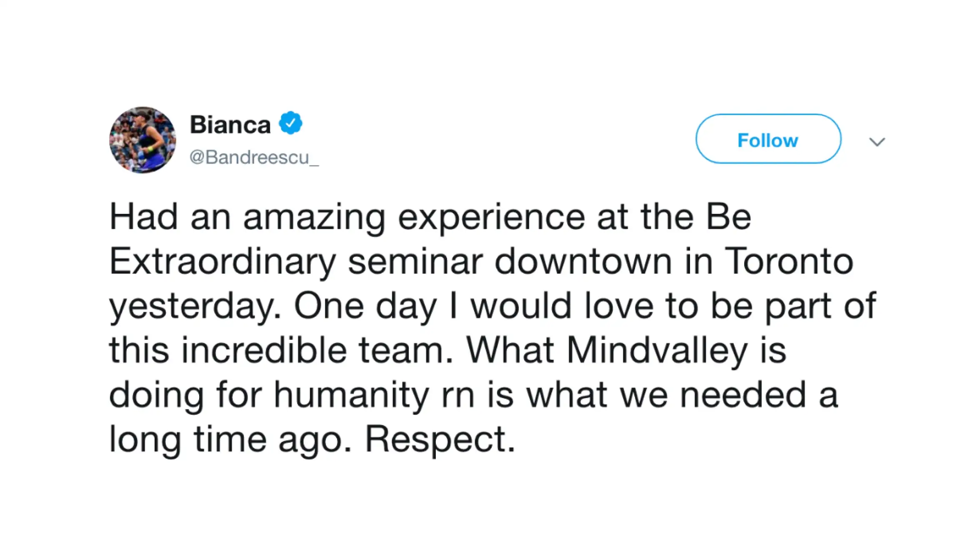The image size is (980, 552).
Task: Click the word Toronto in the tweet
Action: [789, 261]
